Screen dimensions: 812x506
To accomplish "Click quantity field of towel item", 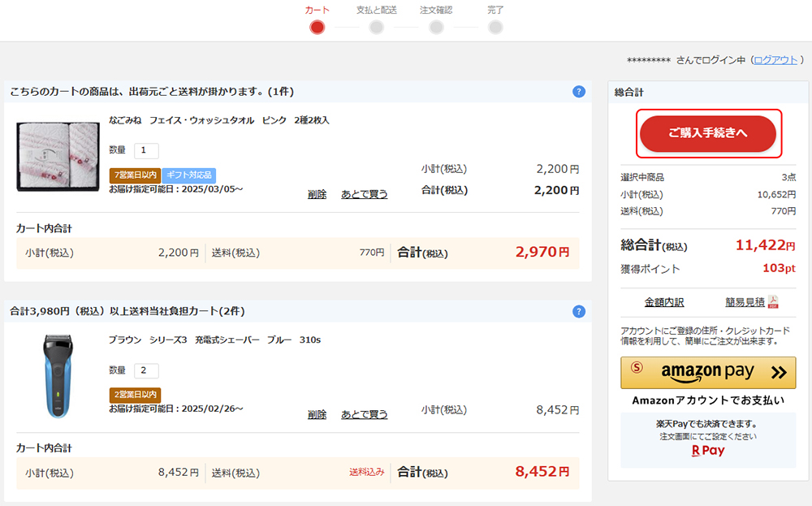I will pos(146,150).
